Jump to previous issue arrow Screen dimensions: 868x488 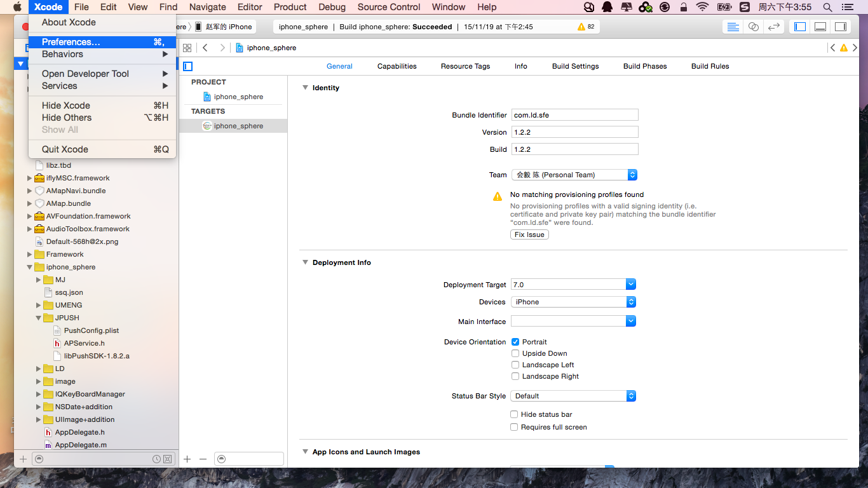(832, 48)
